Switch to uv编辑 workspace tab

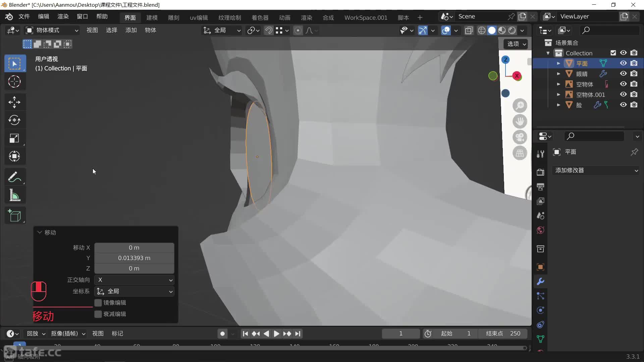tap(199, 17)
